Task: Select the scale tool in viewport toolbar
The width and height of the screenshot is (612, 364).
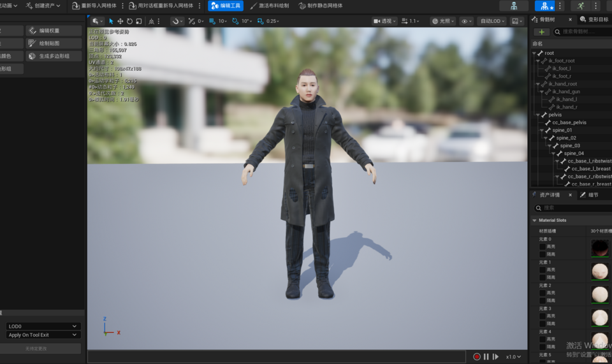Action: (139, 21)
